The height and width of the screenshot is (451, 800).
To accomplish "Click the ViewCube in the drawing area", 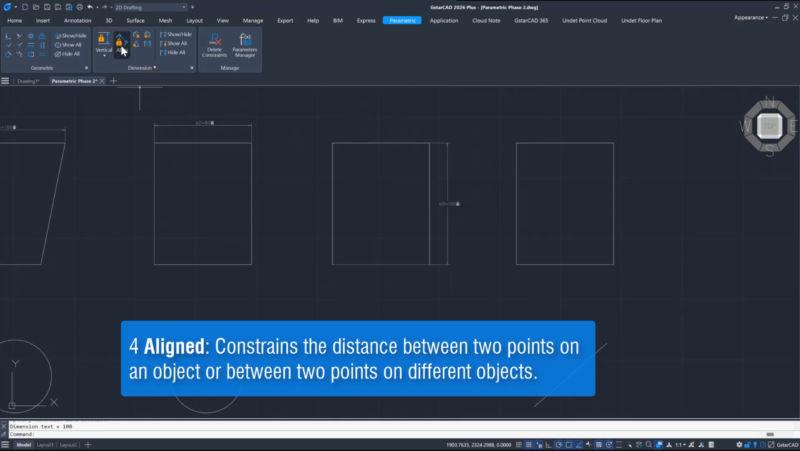I will (x=768, y=126).
